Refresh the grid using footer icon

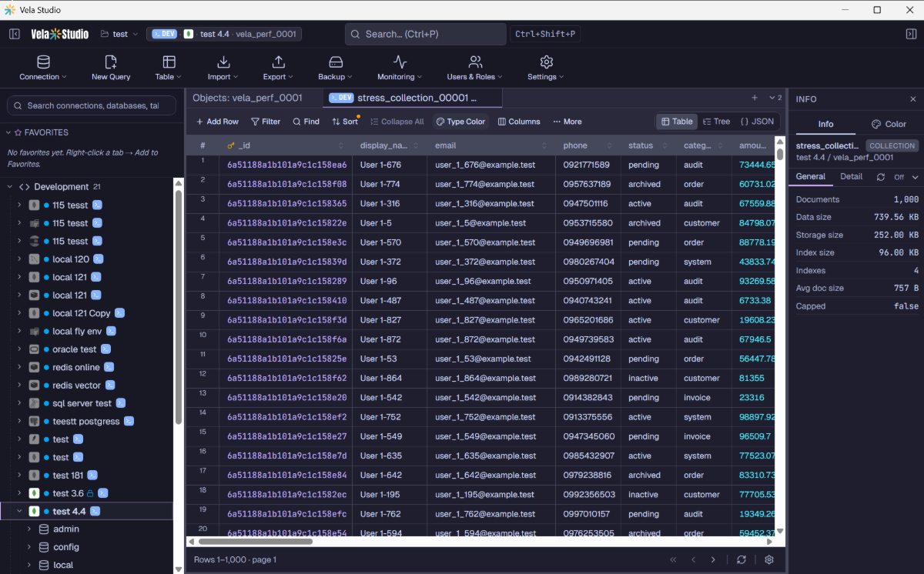pyautogui.click(x=742, y=560)
